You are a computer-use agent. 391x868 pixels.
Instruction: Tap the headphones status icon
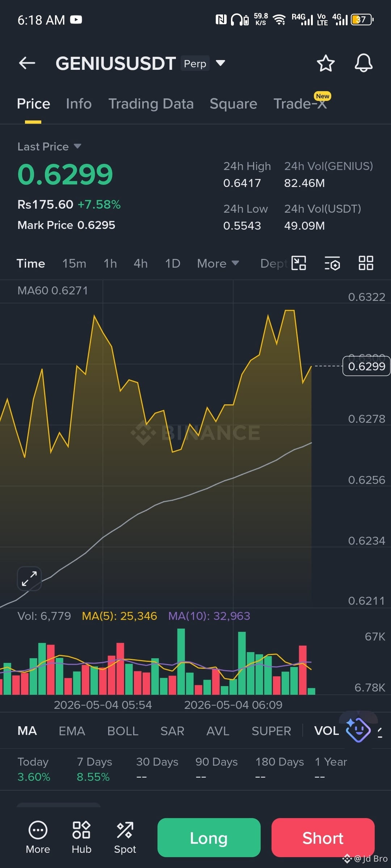tap(237, 20)
